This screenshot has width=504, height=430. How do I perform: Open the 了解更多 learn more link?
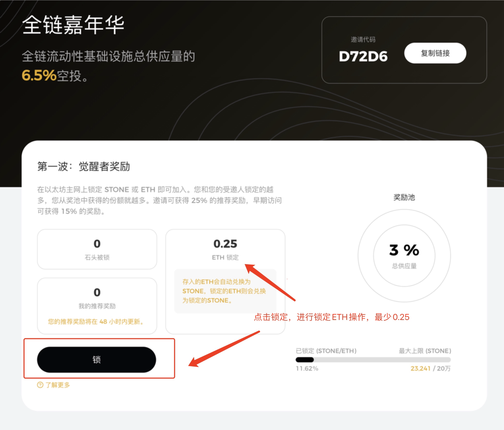click(57, 385)
